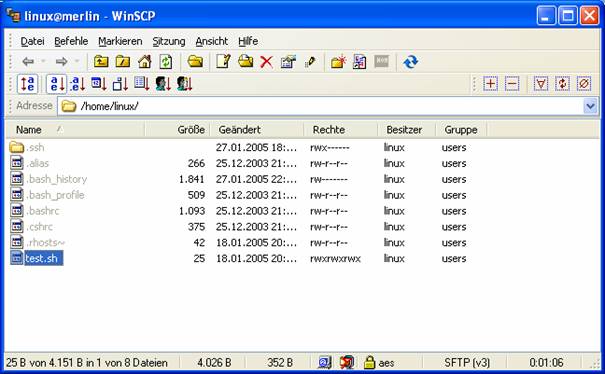Click the clear selection icon
The image size is (605, 374).
click(x=584, y=84)
